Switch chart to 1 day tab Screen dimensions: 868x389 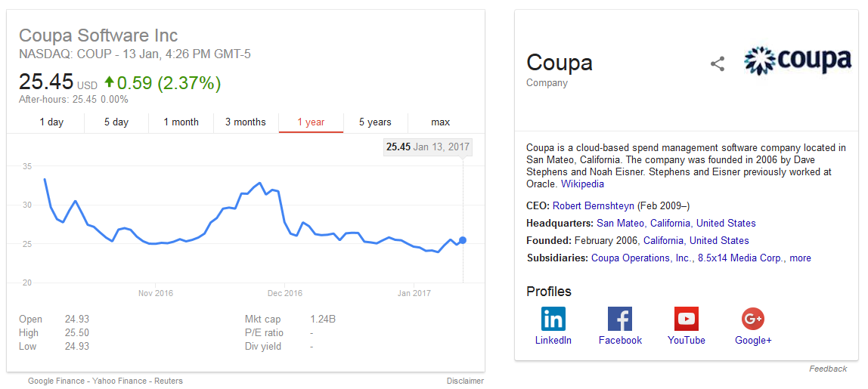[51, 122]
